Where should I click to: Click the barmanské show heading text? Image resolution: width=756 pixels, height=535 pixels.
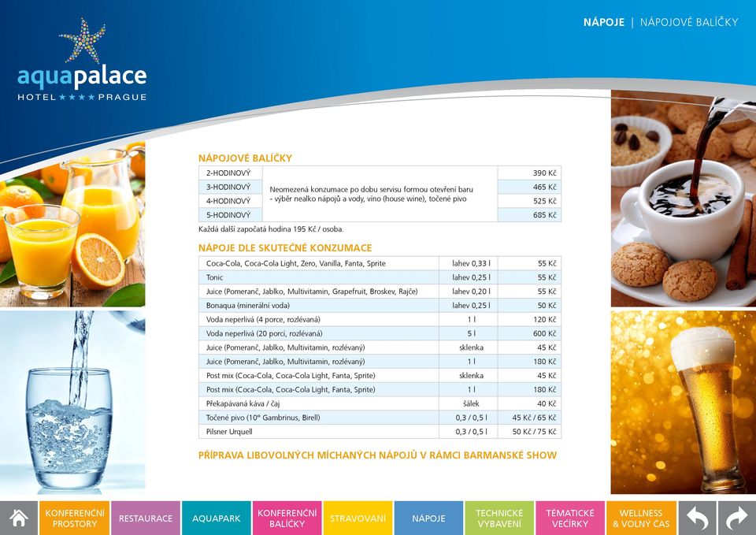[377, 455]
